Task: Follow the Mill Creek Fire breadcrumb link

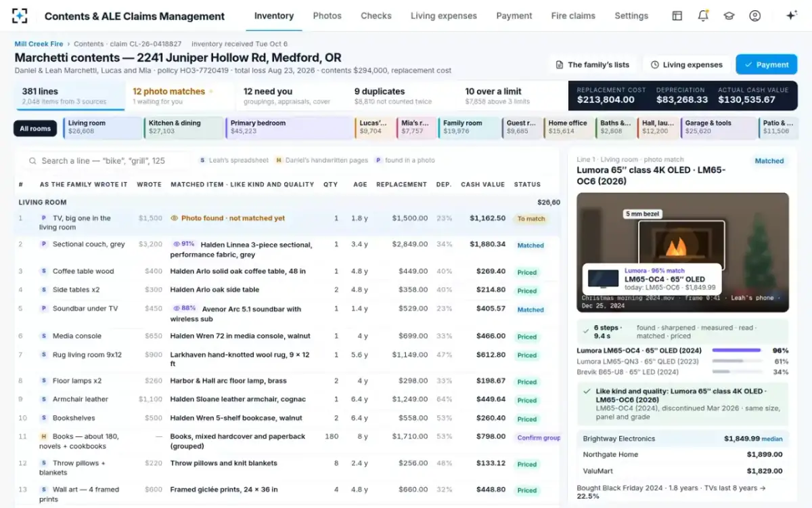Action: [x=39, y=44]
